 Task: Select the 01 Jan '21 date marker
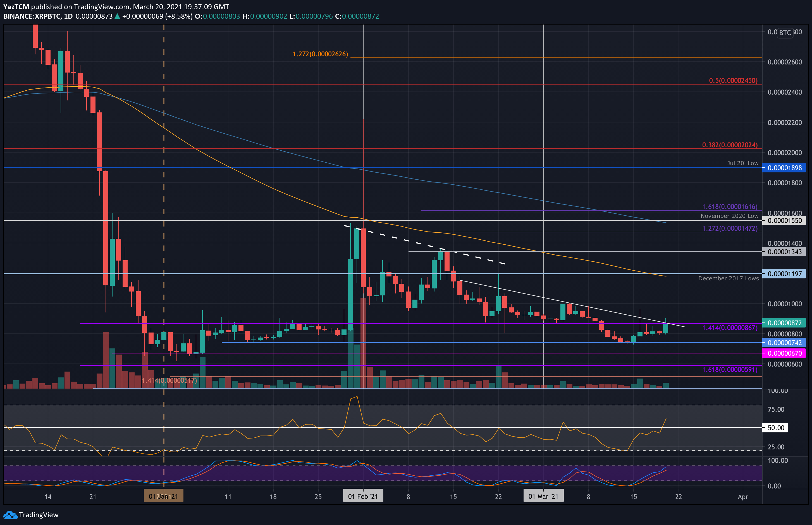point(163,496)
